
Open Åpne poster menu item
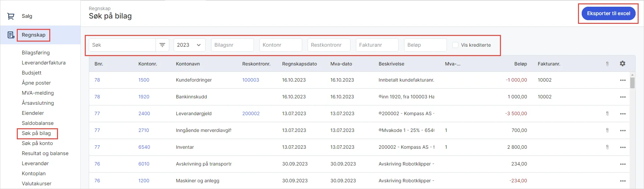(36, 83)
